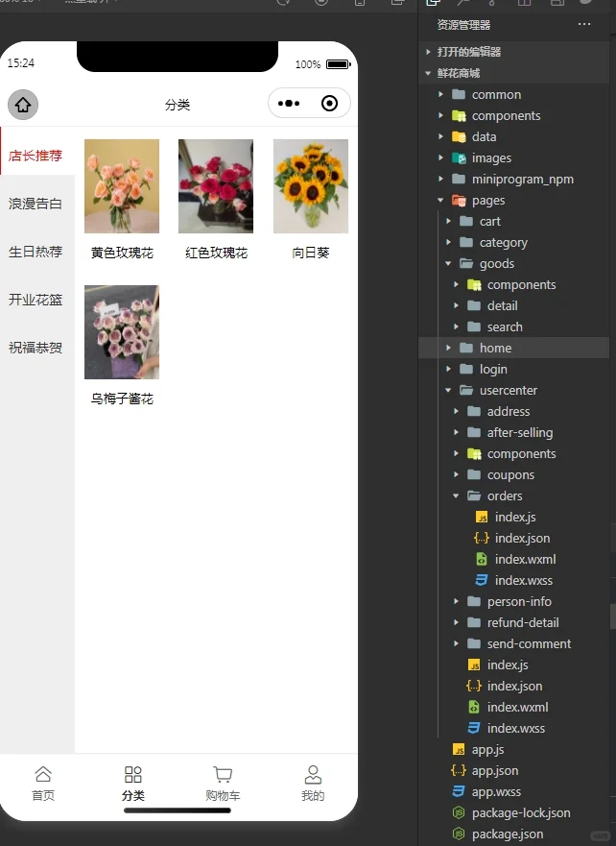Open the three-dot capsule menu
Image resolution: width=616 pixels, height=846 pixels.
pos(289,103)
